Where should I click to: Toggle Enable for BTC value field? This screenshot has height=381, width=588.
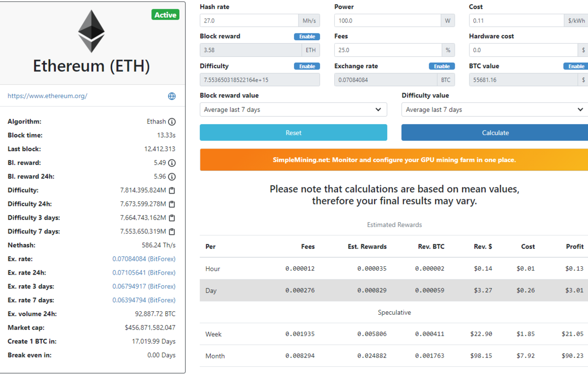[x=576, y=66]
